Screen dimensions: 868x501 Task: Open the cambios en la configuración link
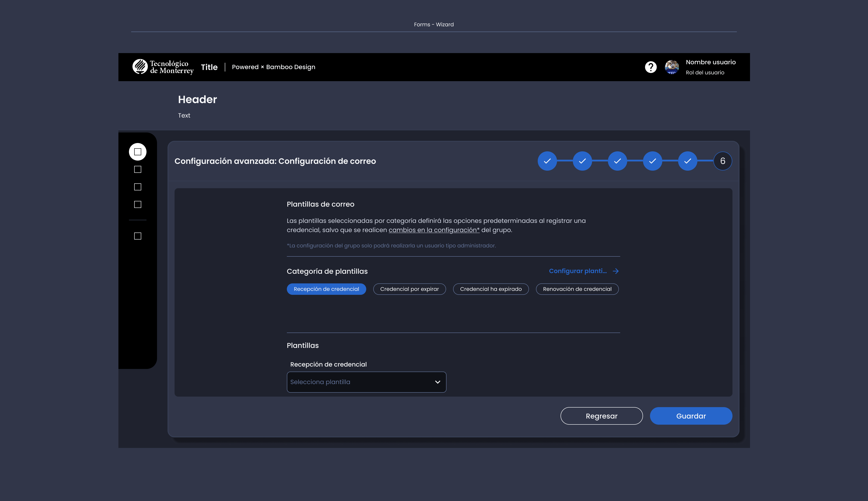434,230
